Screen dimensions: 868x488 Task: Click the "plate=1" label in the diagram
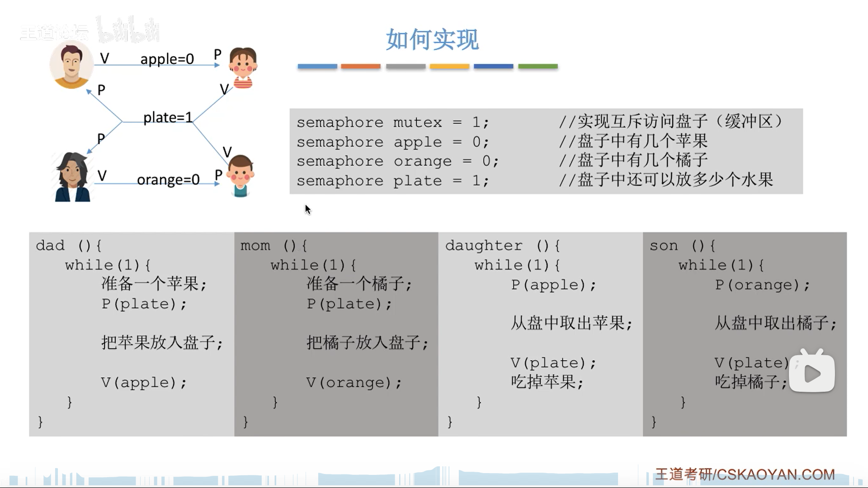coord(168,117)
